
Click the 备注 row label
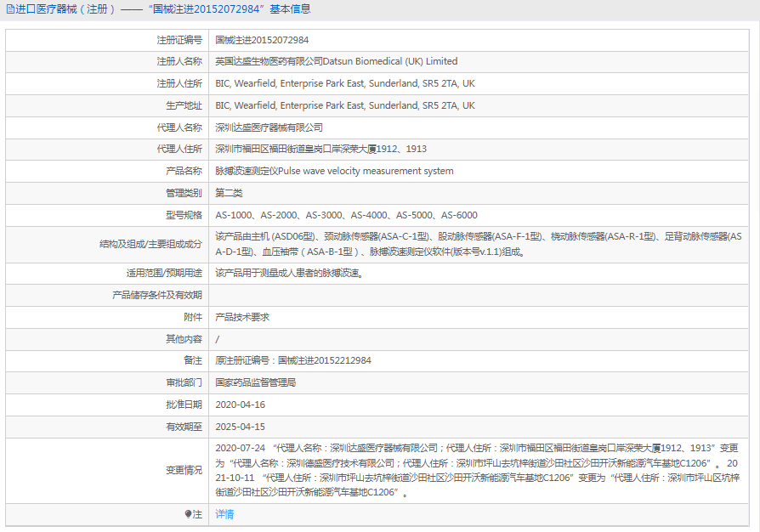tap(193, 360)
